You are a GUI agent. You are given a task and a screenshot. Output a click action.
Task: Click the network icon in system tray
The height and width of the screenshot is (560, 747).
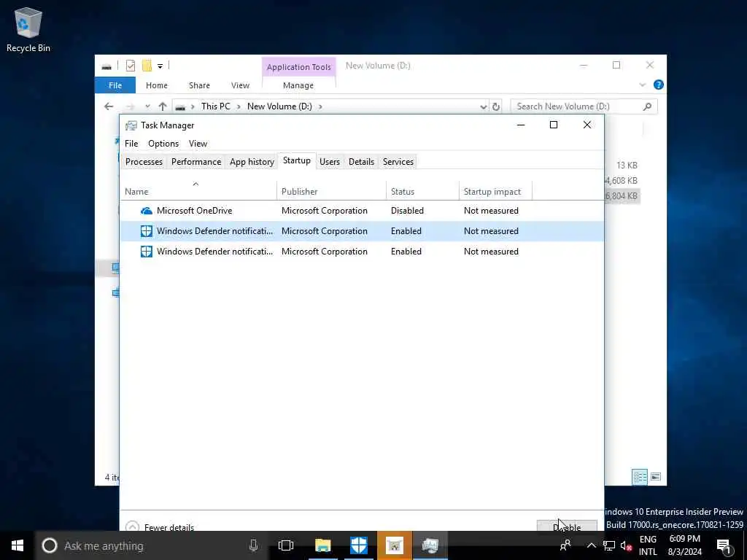(609, 545)
